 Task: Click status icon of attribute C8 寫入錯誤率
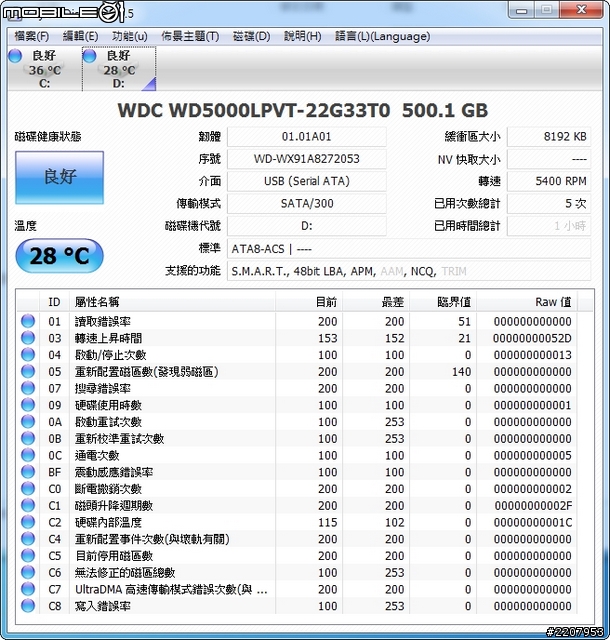pyautogui.click(x=28, y=606)
